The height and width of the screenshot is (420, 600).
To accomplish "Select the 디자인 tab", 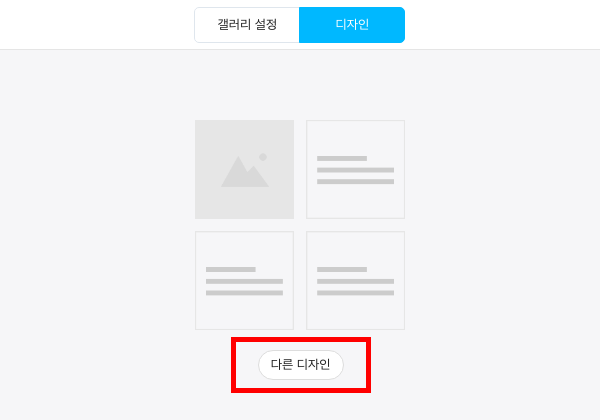I will coord(352,25).
